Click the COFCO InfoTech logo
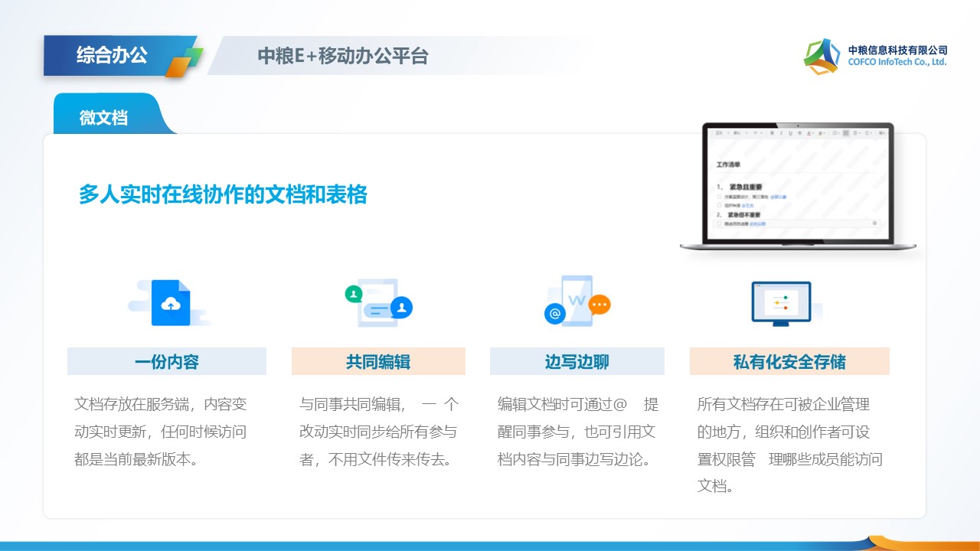This screenshot has height=551, width=980. pos(822,56)
